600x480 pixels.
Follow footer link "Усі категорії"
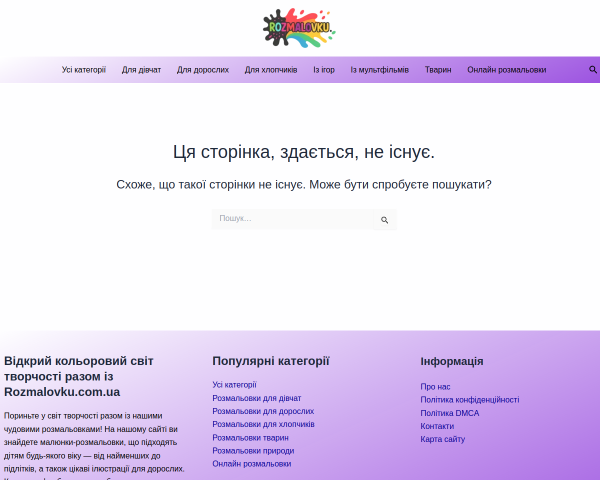tap(234, 385)
